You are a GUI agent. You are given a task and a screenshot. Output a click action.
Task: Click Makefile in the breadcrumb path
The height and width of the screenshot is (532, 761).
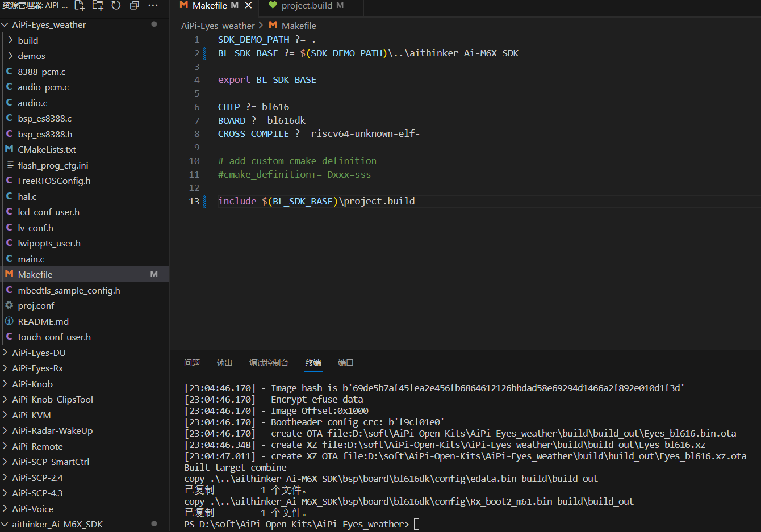pyautogui.click(x=299, y=26)
